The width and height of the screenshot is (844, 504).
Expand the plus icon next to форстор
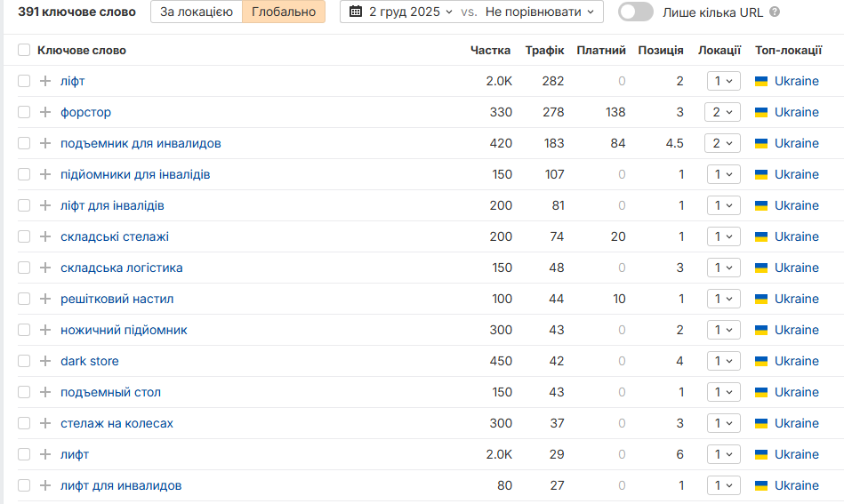(45, 112)
